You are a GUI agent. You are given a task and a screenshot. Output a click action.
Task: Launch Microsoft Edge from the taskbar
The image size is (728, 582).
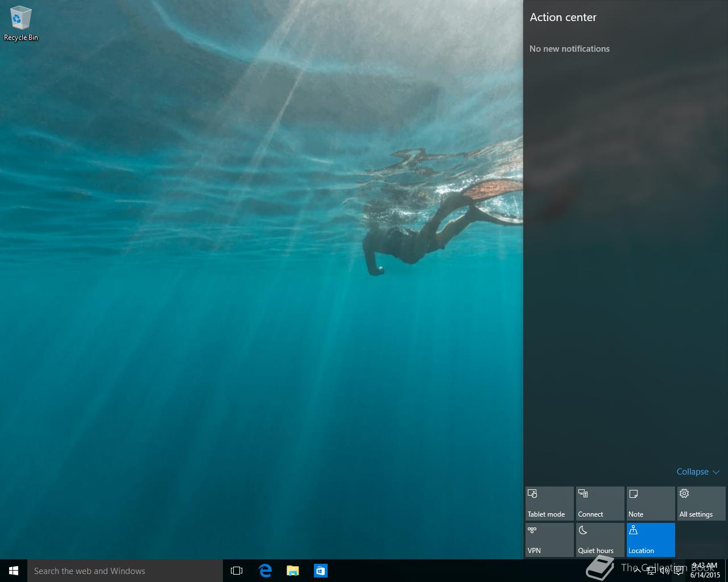tap(265, 571)
